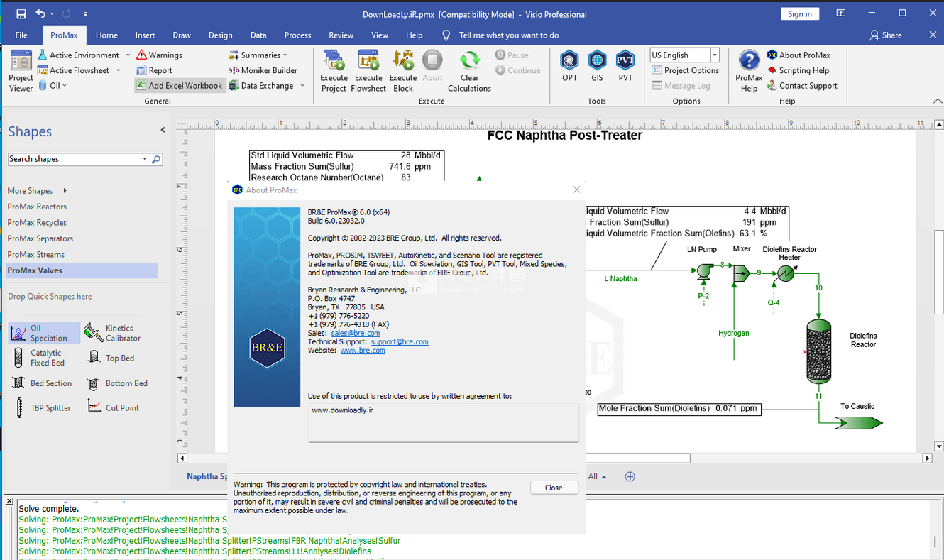Click the Save icon in title bar
The width and height of the screenshot is (944, 560).
(x=21, y=13)
